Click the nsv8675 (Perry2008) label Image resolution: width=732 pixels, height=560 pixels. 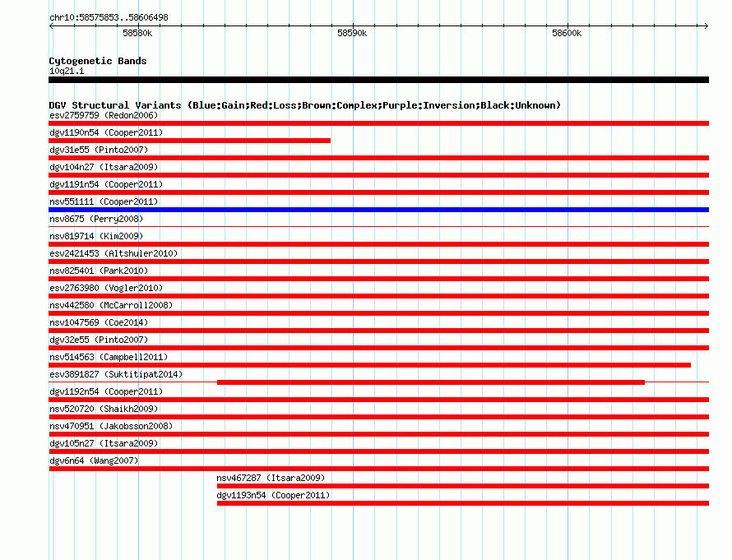pyautogui.click(x=96, y=219)
